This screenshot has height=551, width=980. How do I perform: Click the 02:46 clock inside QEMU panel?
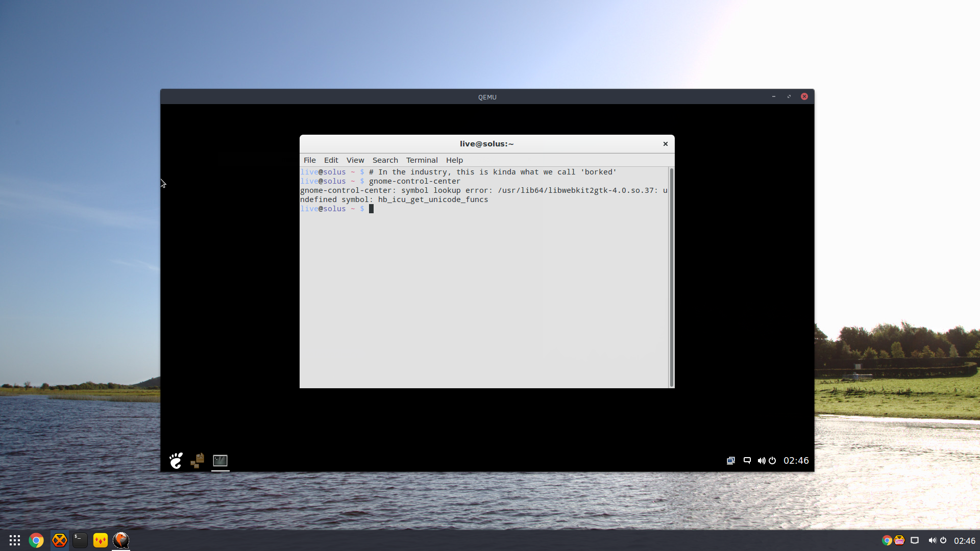(x=796, y=461)
